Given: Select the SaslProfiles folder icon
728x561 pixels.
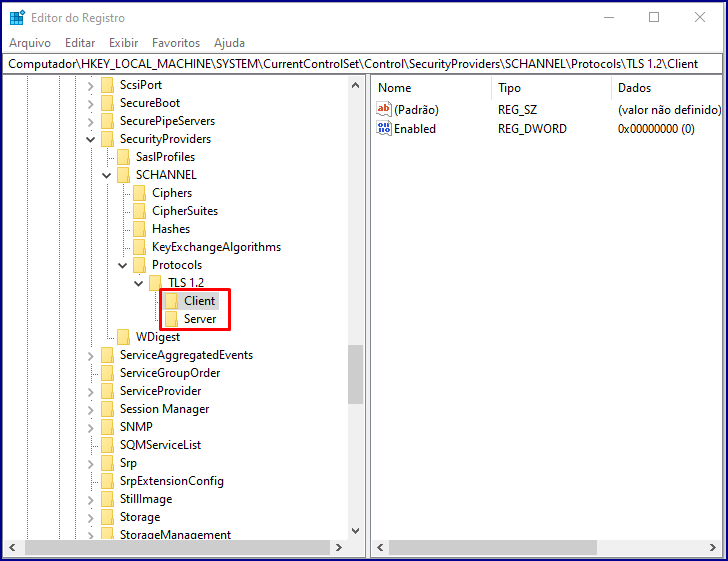Looking at the screenshot, I should [x=124, y=157].
